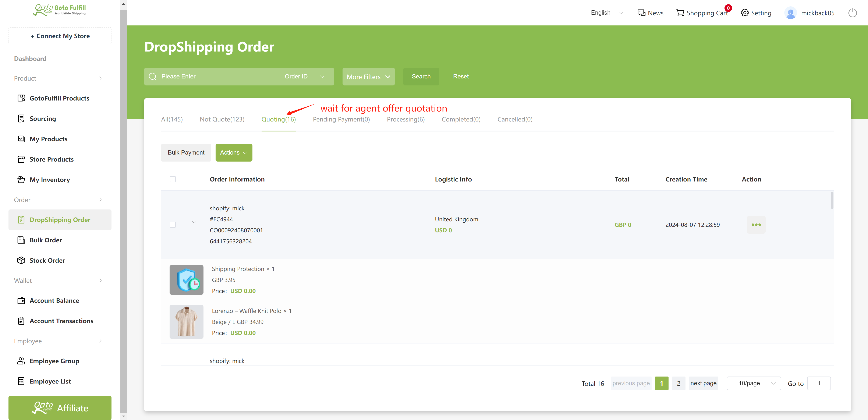This screenshot has height=420, width=868.
Task: Click the Account Transactions icon
Action: coord(21,321)
